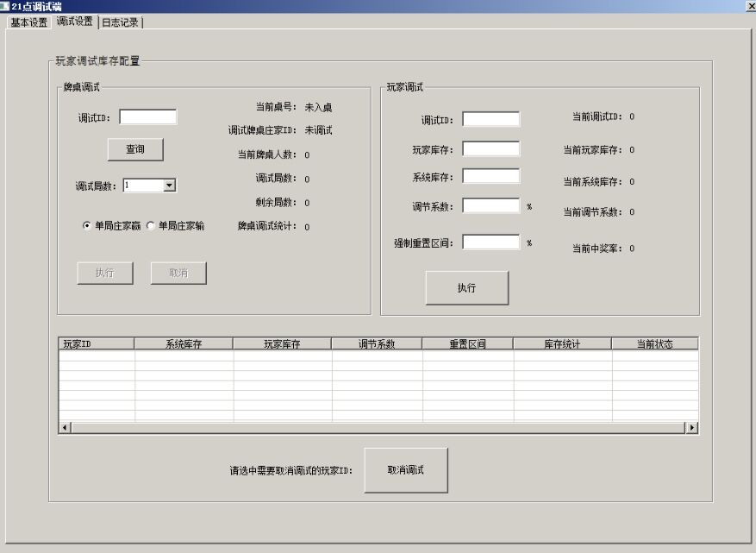The height and width of the screenshot is (553, 756).
Task: Expand the 调试局数 dropdown list
Action: coord(169,185)
